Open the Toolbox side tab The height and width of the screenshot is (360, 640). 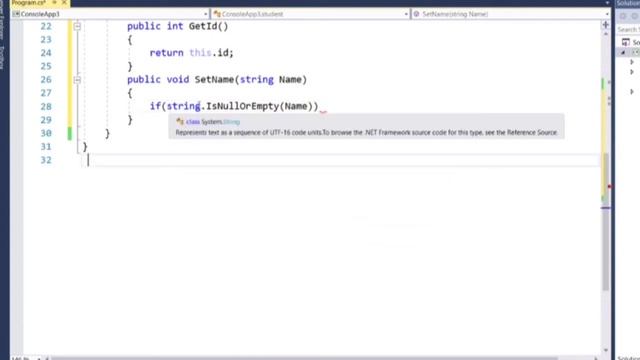(x=2, y=57)
